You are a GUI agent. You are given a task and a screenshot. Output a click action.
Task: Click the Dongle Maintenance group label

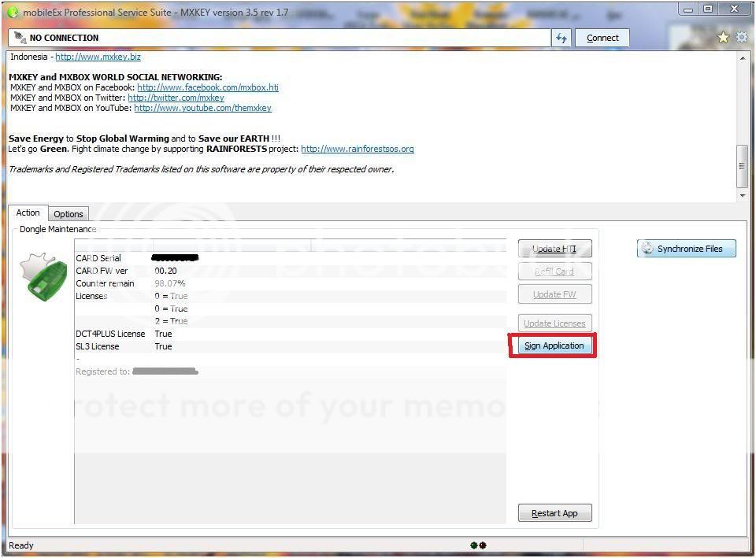[x=57, y=229]
